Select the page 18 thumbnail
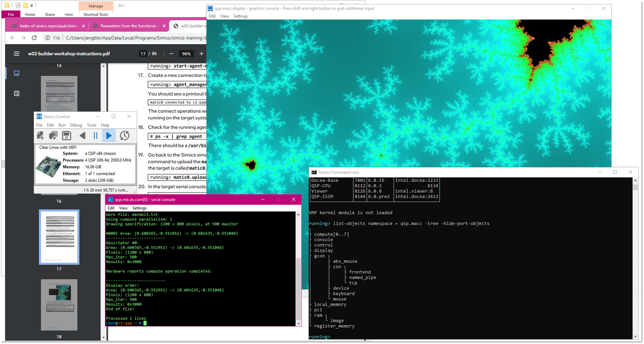The height and width of the screenshot is (344, 644). pos(59,305)
